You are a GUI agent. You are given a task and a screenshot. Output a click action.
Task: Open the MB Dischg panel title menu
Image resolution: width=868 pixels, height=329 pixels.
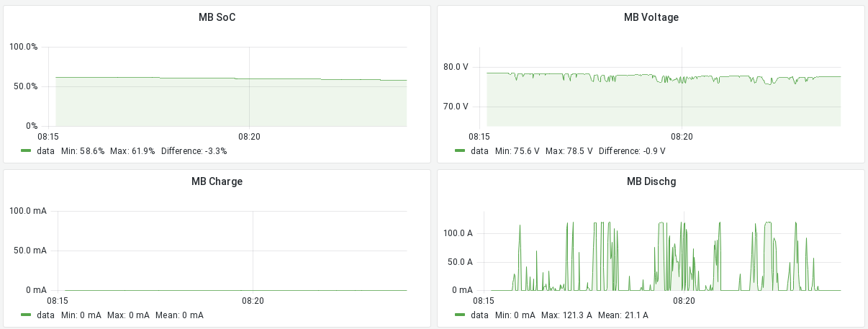651,181
